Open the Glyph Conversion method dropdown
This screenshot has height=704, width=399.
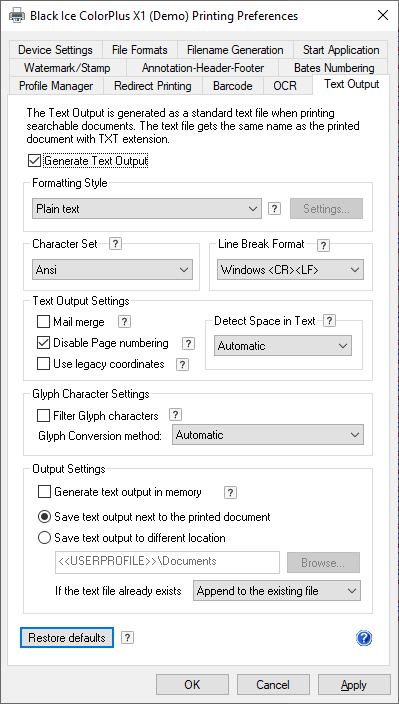click(x=268, y=435)
